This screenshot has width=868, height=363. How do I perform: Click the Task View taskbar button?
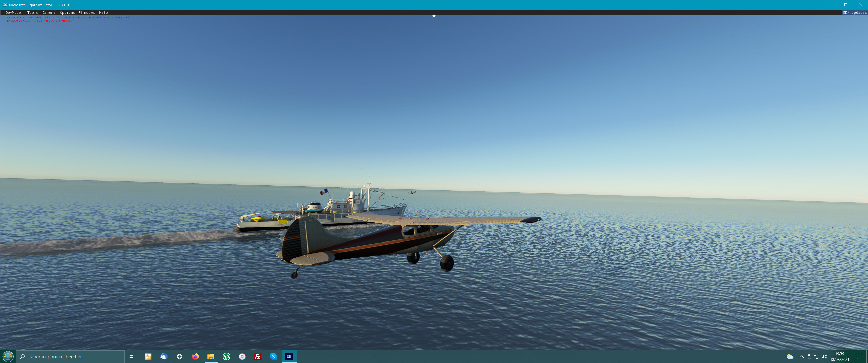point(132,357)
